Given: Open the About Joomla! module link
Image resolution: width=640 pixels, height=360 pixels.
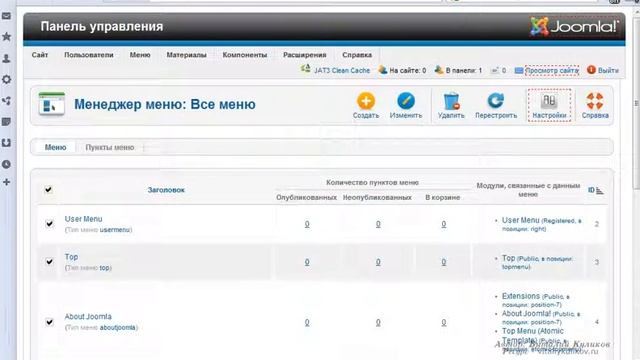Looking at the screenshot, I should coord(526,313).
